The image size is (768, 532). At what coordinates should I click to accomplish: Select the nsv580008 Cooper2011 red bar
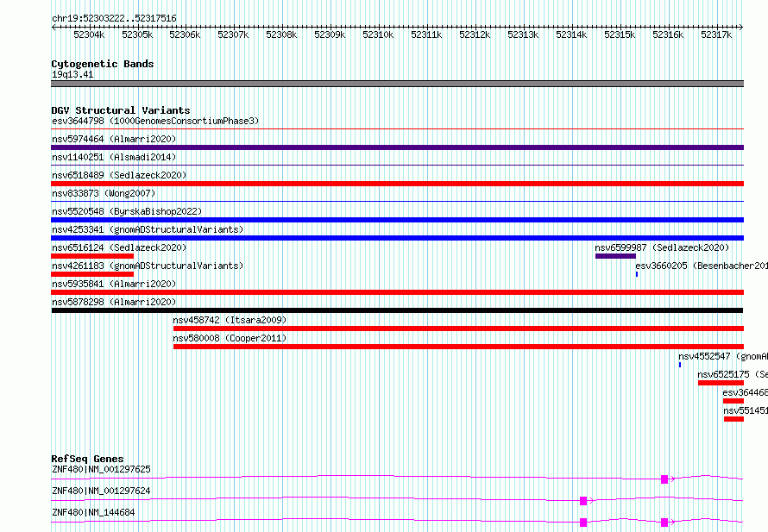[458, 347]
